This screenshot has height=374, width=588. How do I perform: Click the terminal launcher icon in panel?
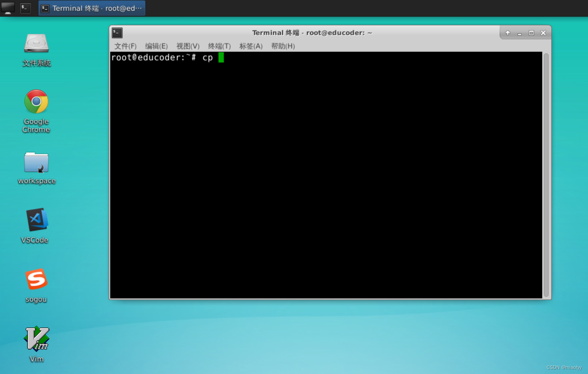click(x=25, y=8)
